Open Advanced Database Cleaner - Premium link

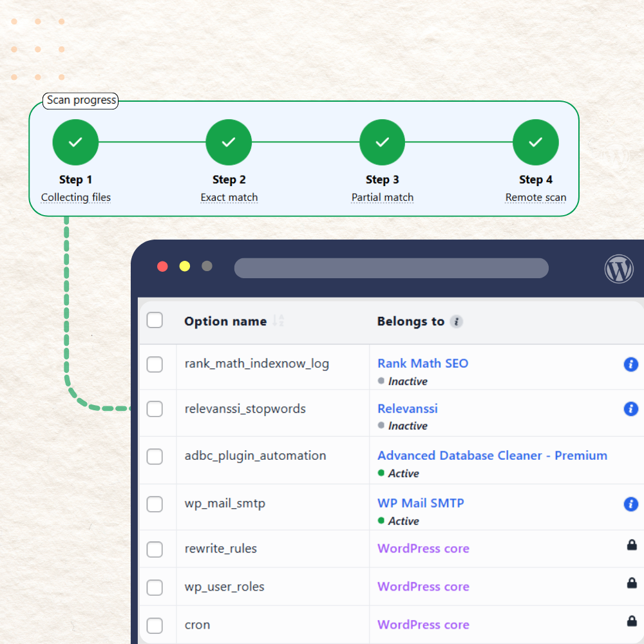click(x=492, y=455)
